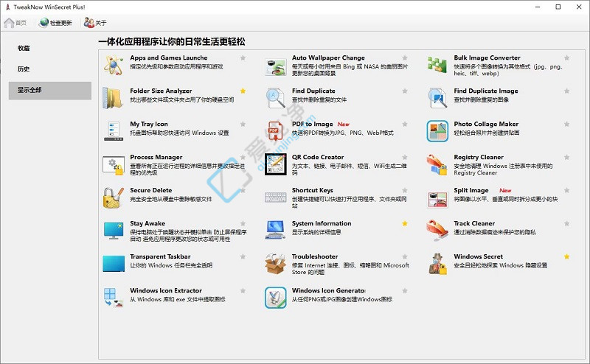
Task: Click the System Information computer icon
Action: click(275, 230)
